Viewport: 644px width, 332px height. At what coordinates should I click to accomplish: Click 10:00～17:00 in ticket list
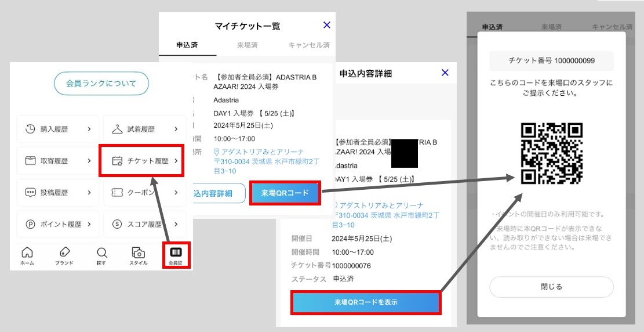[x=234, y=139]
